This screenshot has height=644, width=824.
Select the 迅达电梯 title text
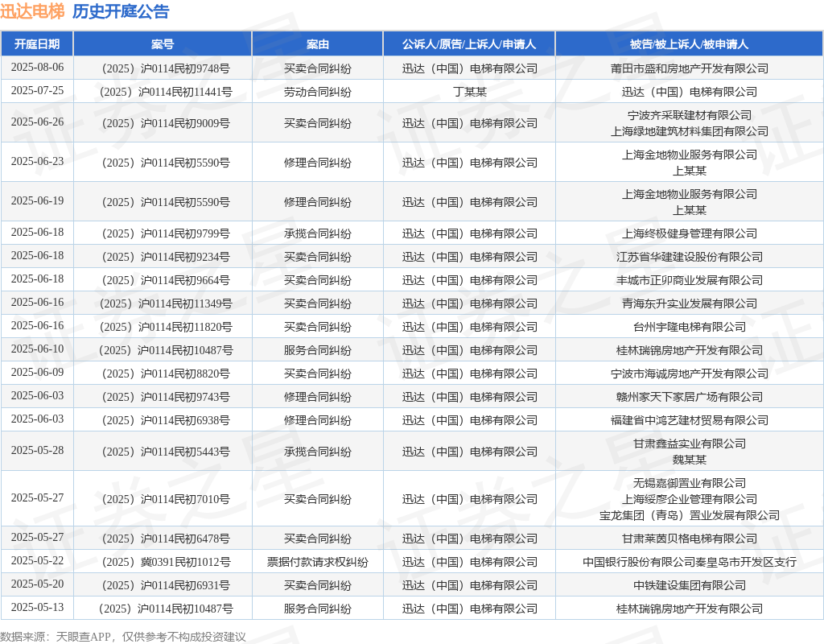[x=32, y=11]
